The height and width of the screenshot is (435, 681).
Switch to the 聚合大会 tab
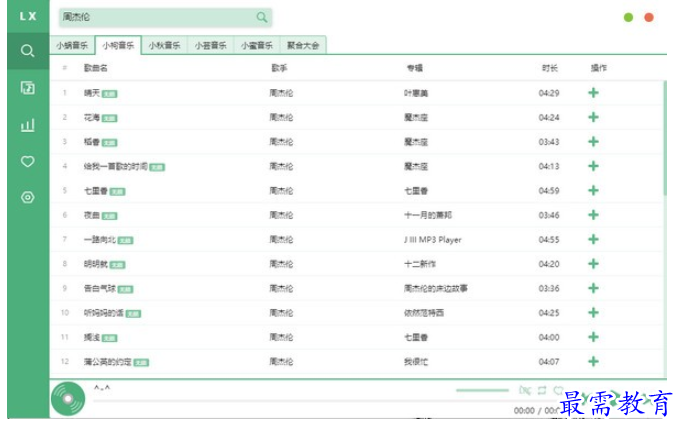(303, 45)
